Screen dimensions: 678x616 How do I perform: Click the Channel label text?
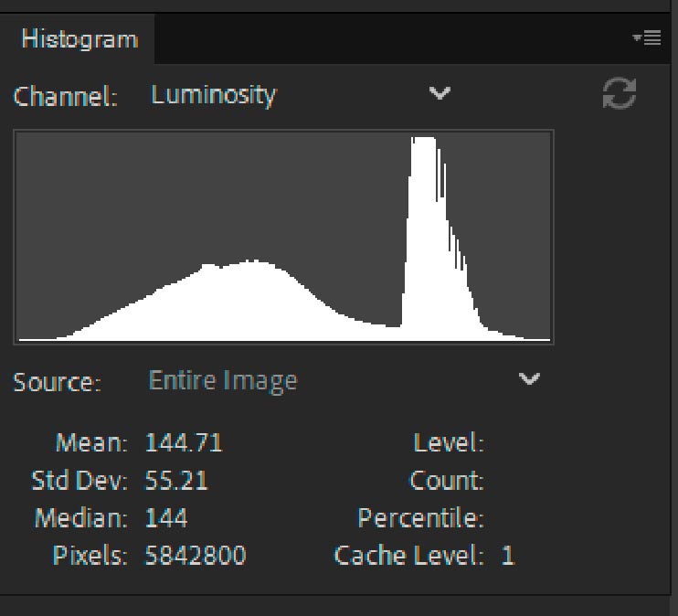click(66, 96)
